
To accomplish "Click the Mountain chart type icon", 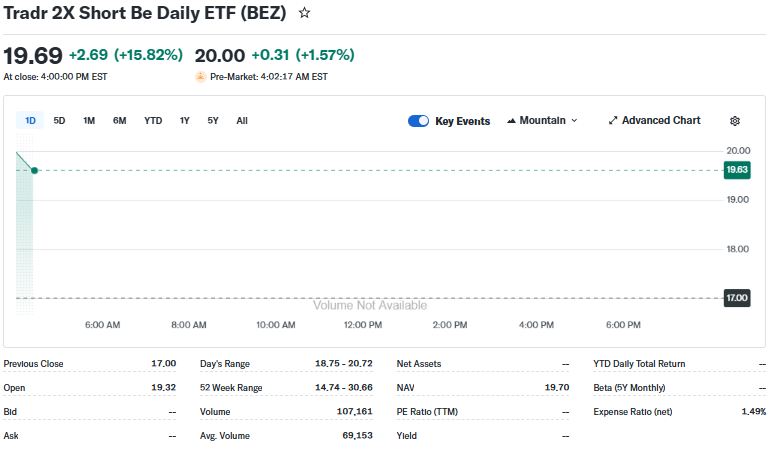I will tap(511, 121).
